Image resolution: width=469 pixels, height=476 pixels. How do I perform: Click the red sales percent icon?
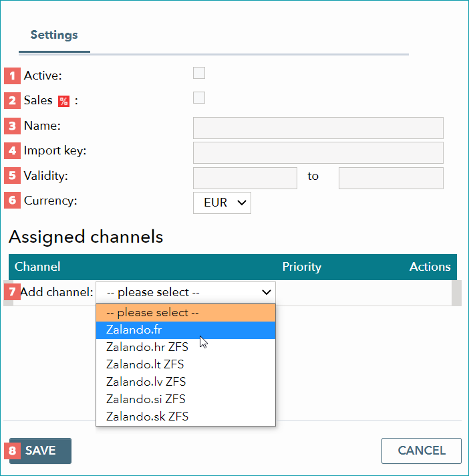(x=63, y=101)
